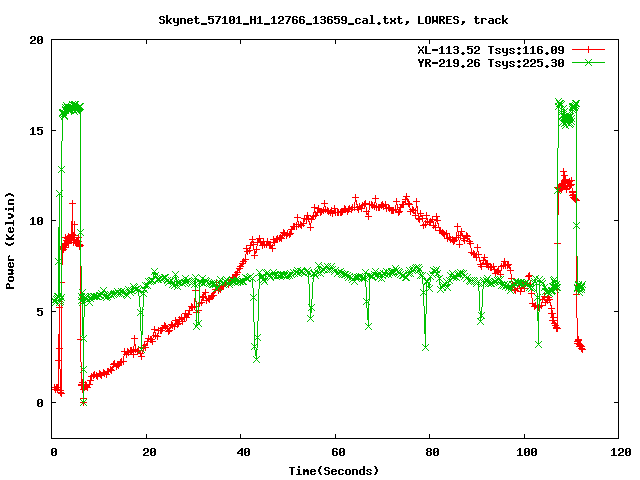Click y-axis tick label 15

pyautogui.click(x=36, y=131)
